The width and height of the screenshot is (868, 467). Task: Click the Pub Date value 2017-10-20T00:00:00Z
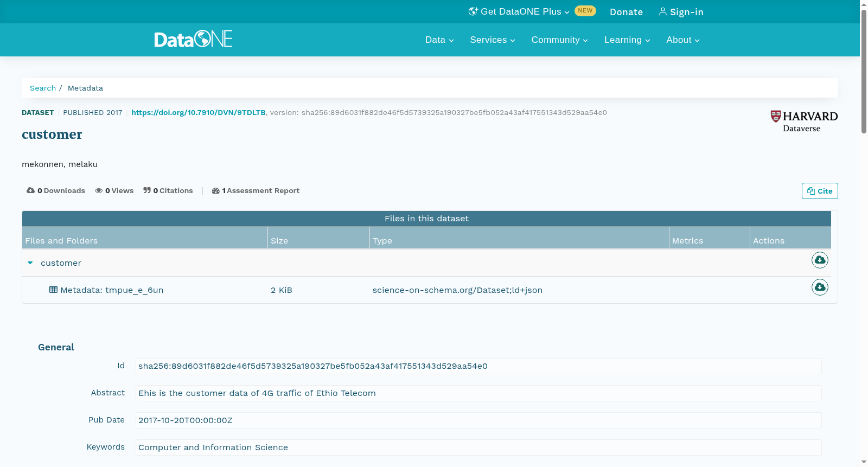click(478, 420)
